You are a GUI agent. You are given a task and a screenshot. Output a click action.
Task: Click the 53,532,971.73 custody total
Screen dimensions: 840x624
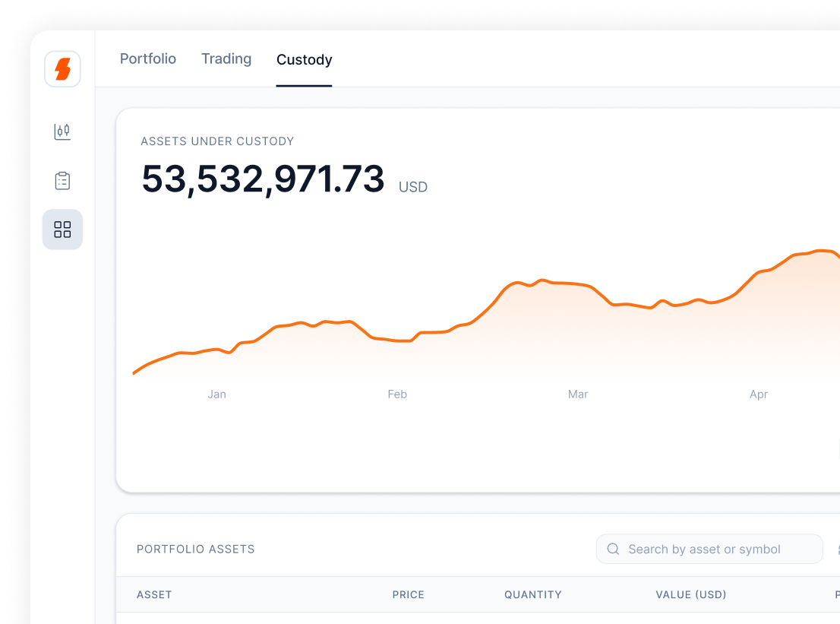pos(263,179)
